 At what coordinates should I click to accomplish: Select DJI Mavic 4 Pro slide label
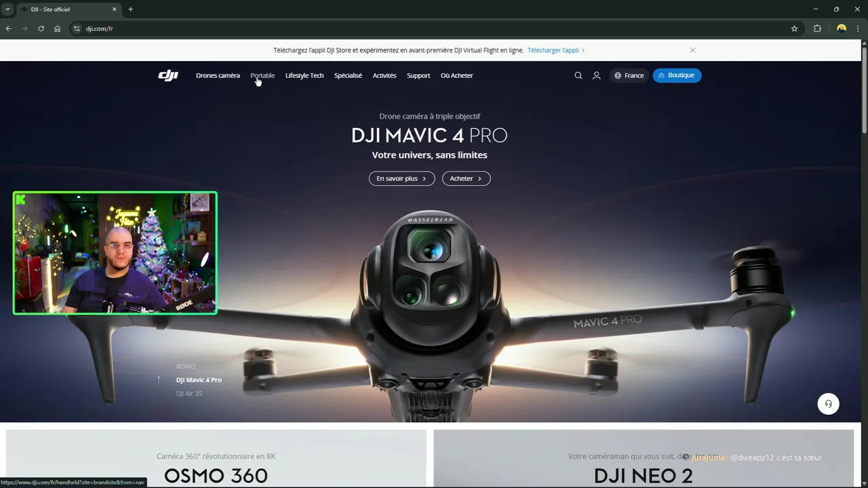(199, 380)
